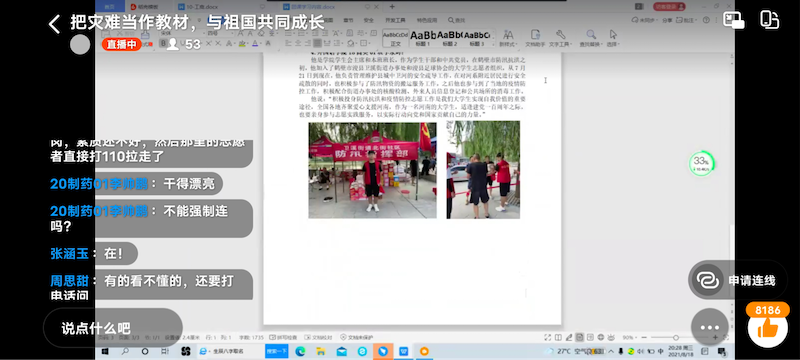800x360 pixels.
Task: Click the 文档助手 document assistant icon
Action: (535, 38)
